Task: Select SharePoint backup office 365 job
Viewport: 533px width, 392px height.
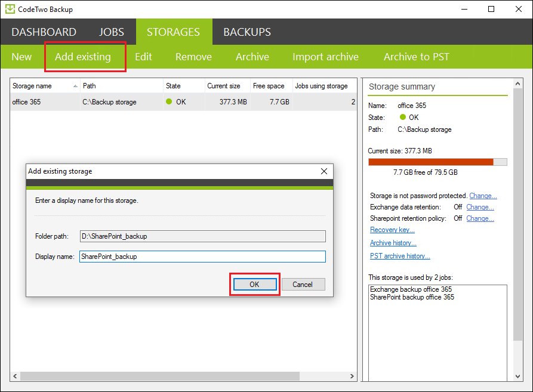Action: [412, 297]
